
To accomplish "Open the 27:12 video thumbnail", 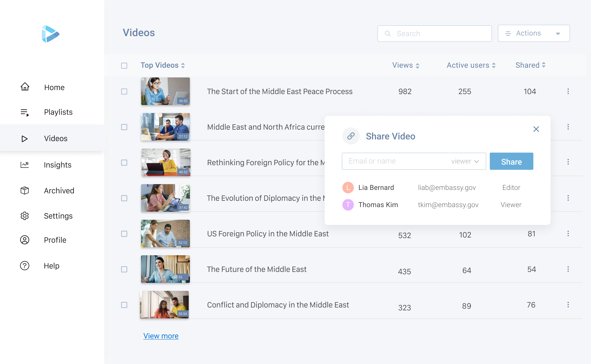I will point(165,127).
